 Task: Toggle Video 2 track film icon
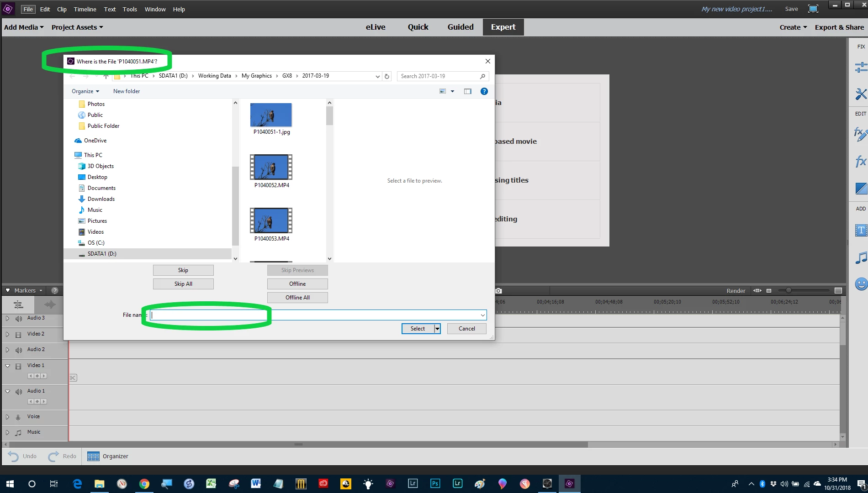pos(18,335)
